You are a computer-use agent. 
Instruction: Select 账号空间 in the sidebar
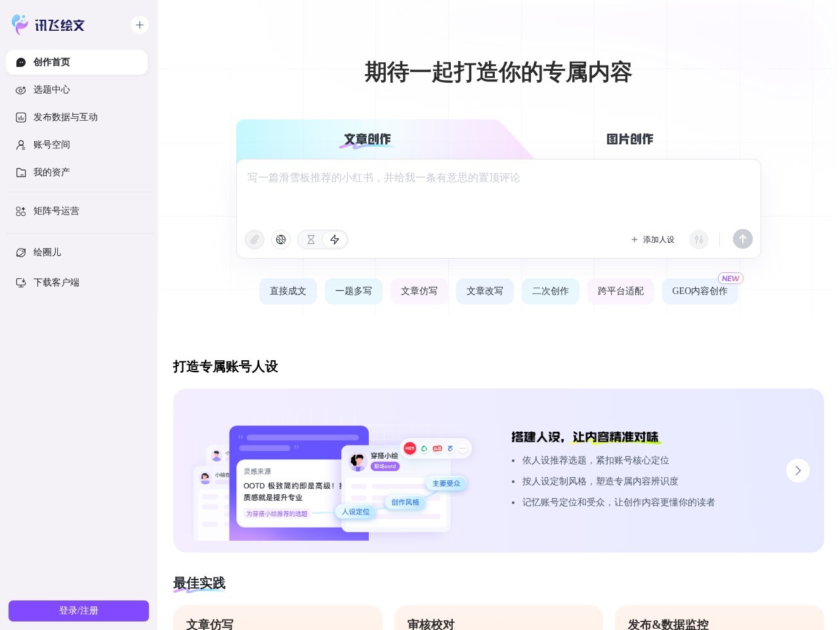51,144
